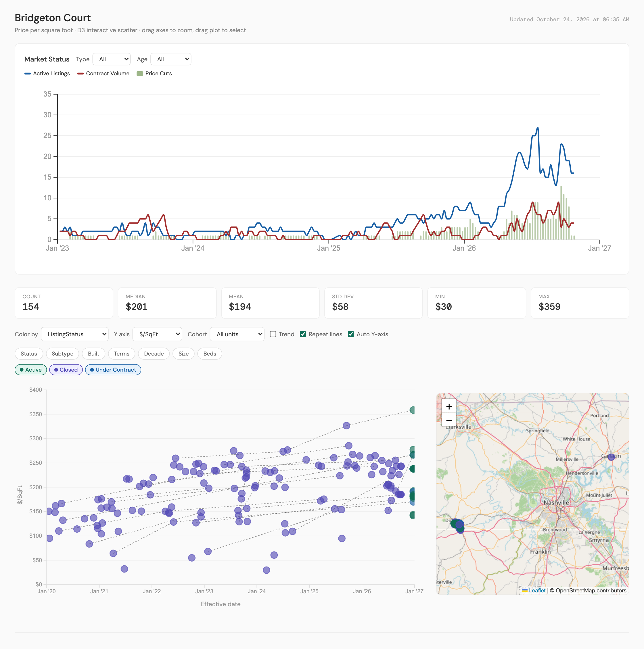The height and width of the screenshot is (649, 644).
Task: Open the Type dropdown in Market Status
Action: click(x=112, y=59)
